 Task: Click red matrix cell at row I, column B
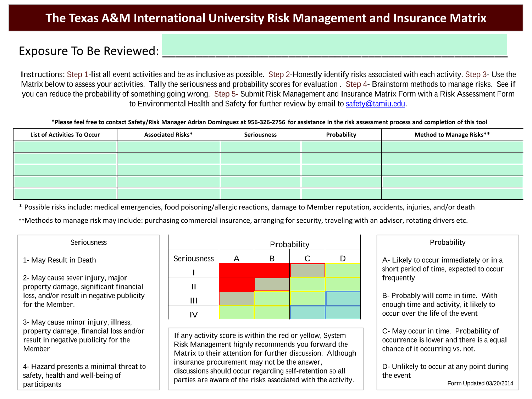click(272, 270)
